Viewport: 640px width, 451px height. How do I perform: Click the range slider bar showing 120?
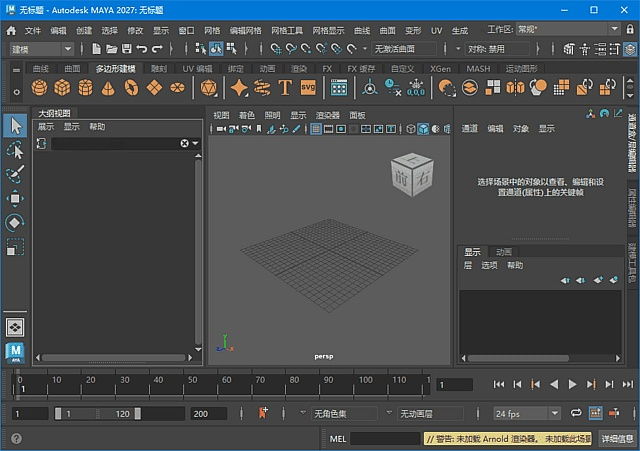(98, 413)
